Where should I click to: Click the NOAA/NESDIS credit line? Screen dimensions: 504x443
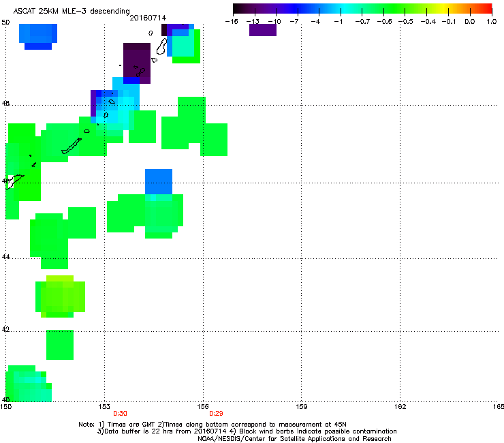point(294,439)
